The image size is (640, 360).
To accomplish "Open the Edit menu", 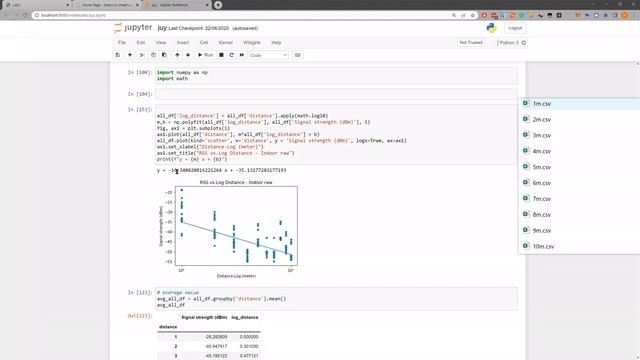I will tap(141, 42).
